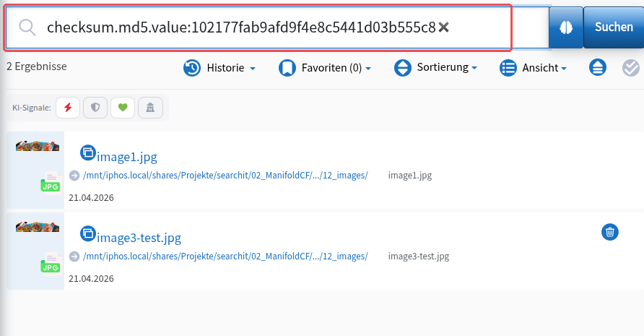Click the arrow icon before image3-test.jpg path
This screenshot has height=336, width=644.
[x=74, y=257]
